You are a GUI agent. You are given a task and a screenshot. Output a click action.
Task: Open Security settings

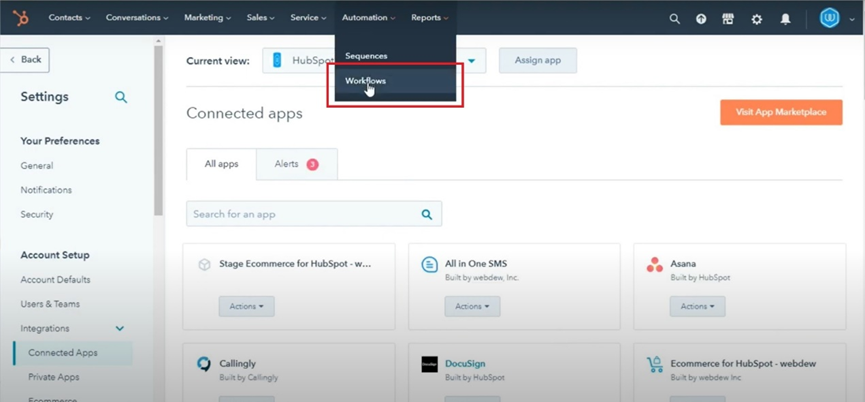coord(36,214)
